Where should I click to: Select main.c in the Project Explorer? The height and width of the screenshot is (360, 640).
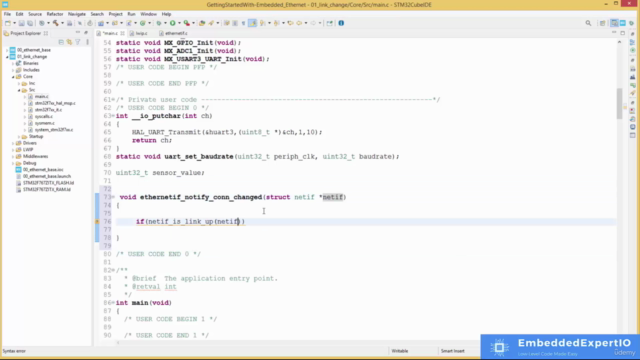click(41, 97)
